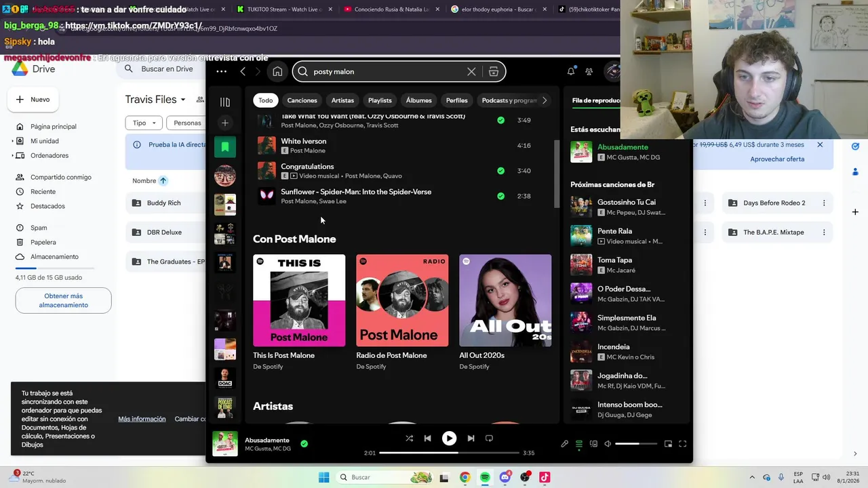
Task: Filter results by Playlists
Action: pos(380,100)
